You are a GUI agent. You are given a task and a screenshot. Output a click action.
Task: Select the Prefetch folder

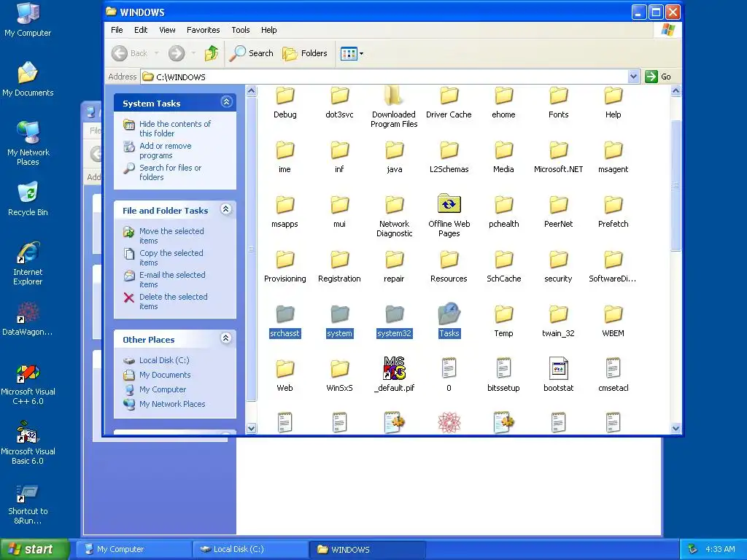[x=613, y=212]
